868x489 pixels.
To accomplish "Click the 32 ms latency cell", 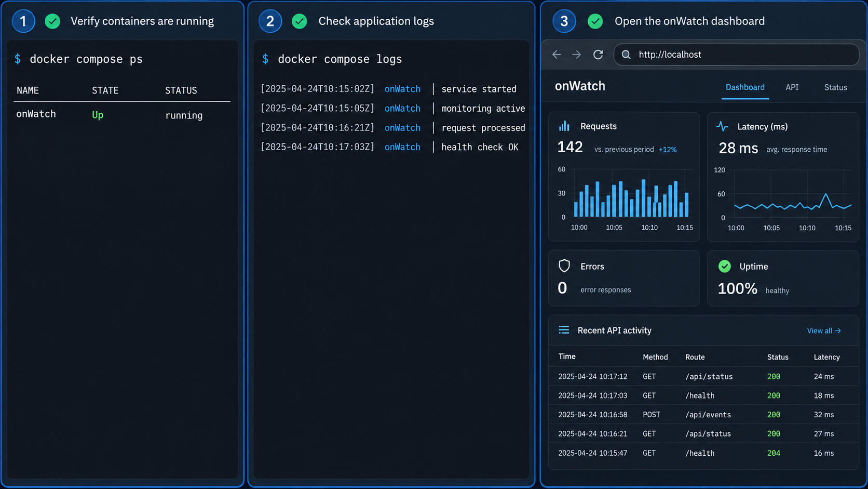I will pos(823,415).
